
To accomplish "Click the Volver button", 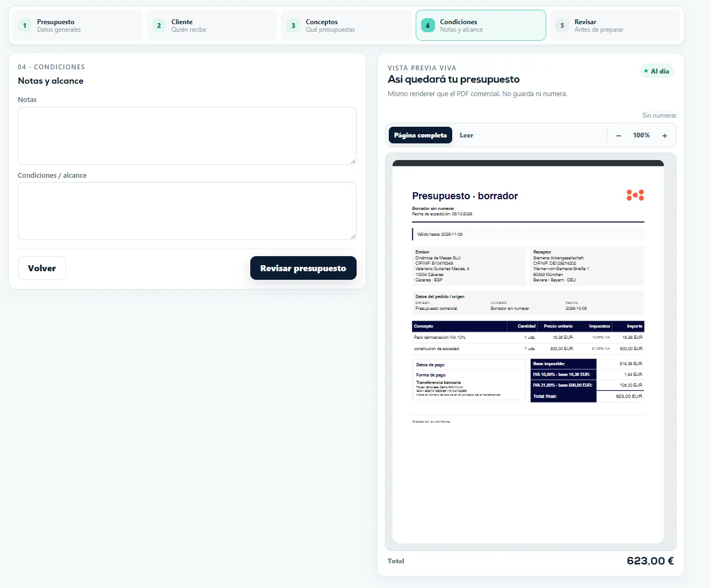I will (42, 268).
